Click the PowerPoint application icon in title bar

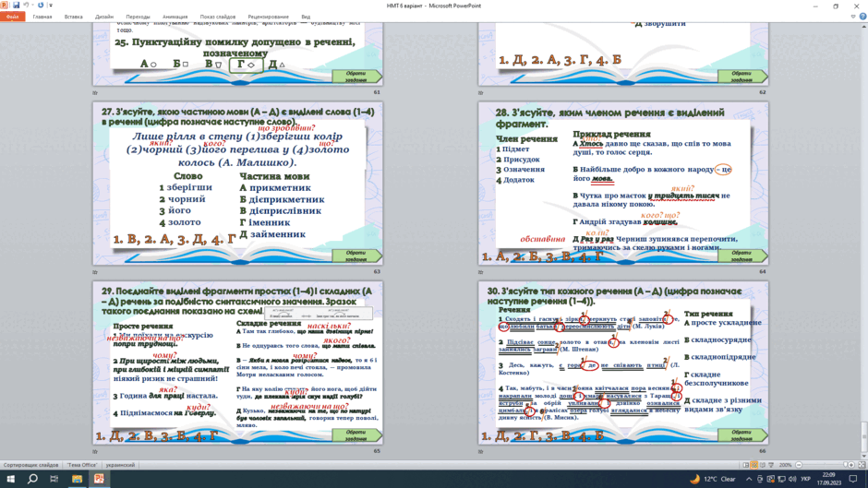(5, 5)
